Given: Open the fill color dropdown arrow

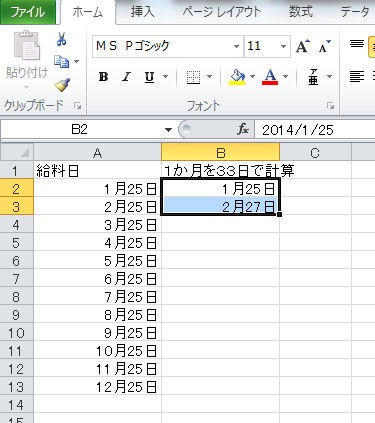Looking at the screenshot, I should 252,77.
